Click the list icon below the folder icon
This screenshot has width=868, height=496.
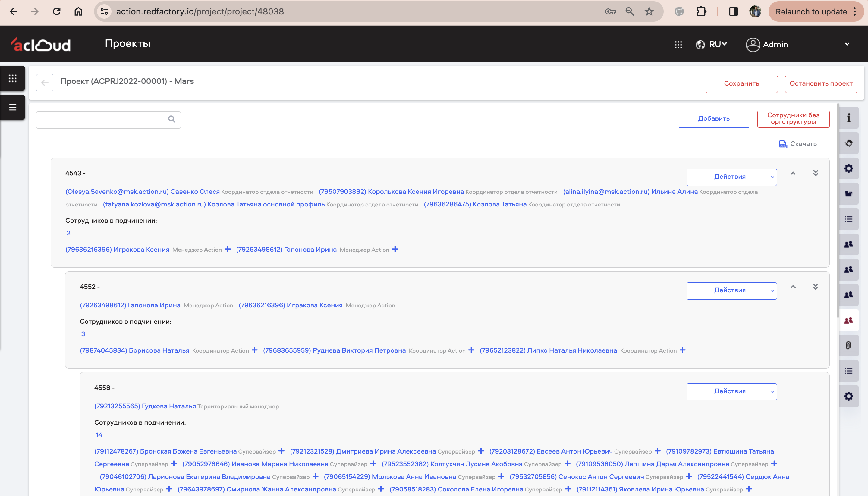849,219
